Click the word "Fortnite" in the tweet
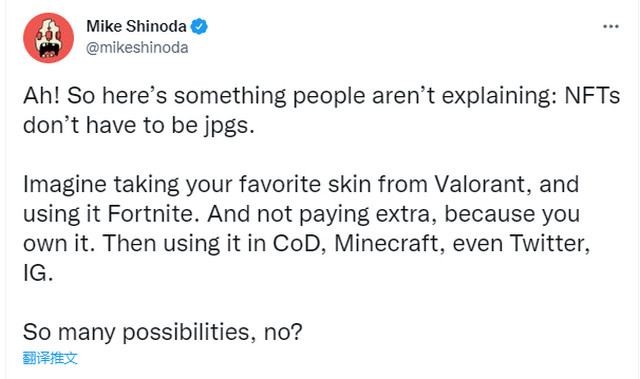The image size is (640, 379). 153,214
